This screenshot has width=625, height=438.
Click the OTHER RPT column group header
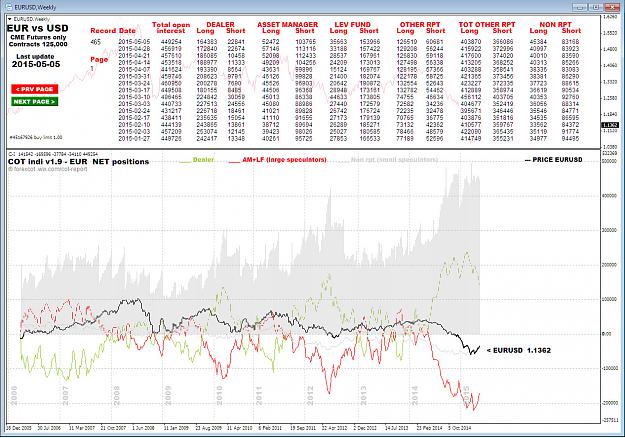420,24
